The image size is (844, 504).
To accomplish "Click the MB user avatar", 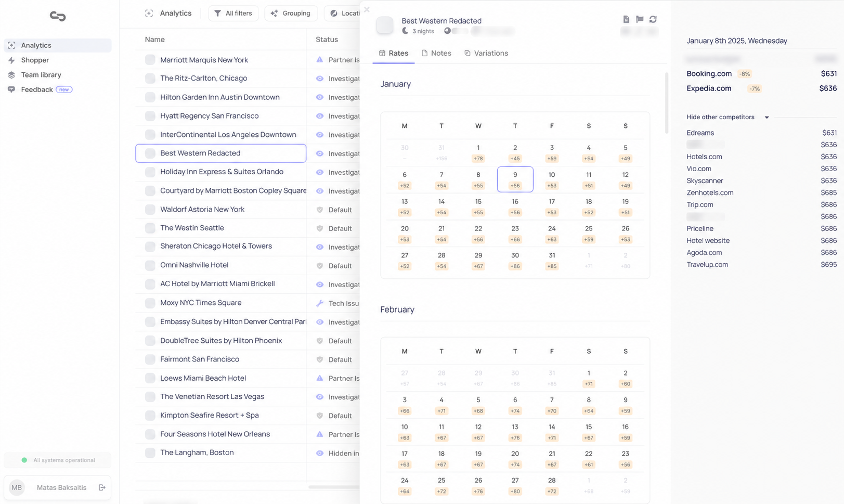I will coord(17,487).
